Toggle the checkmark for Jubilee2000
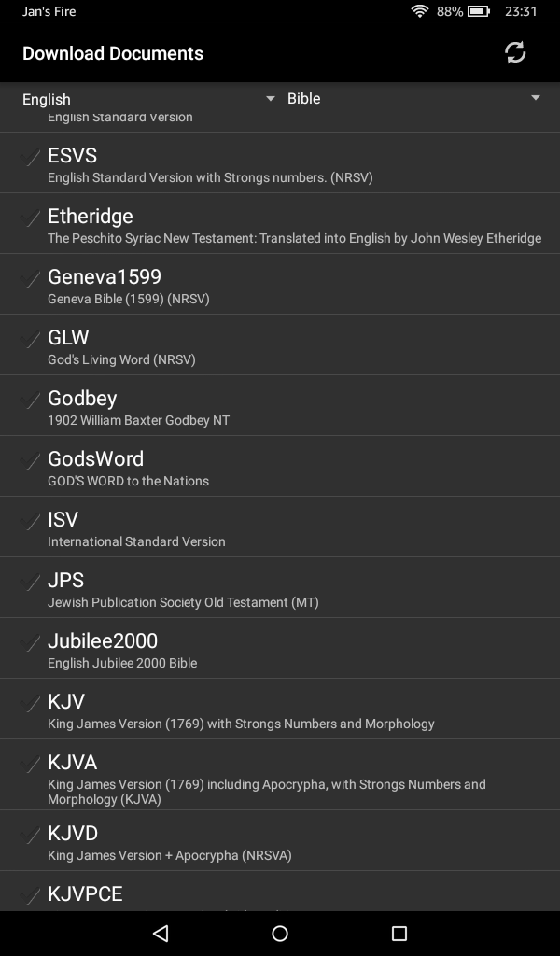Image resolution: width=560 pixels, height=956 pixels. pos(31,643)
